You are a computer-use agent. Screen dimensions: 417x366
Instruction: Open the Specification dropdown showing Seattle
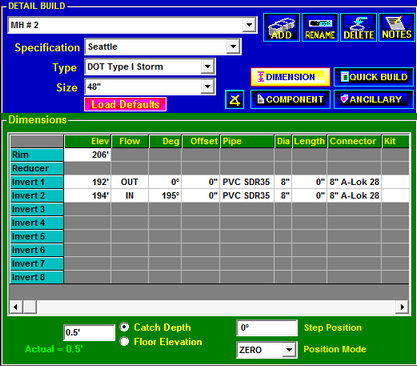233,47
